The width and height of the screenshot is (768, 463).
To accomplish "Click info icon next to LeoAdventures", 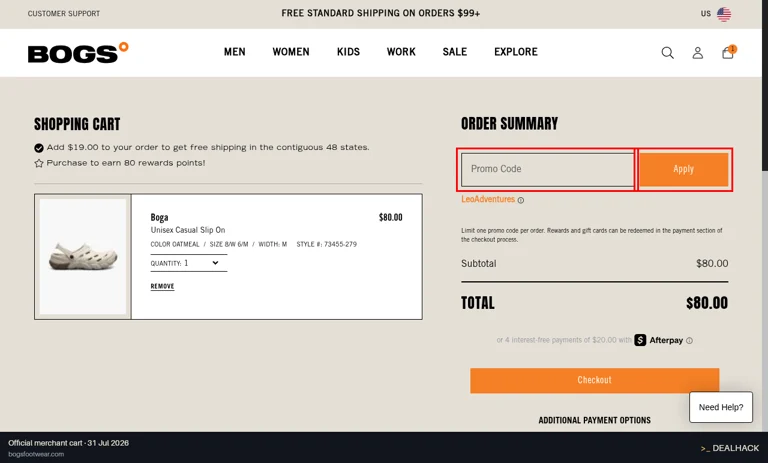I will pyautogui.click(x=521, y=200).
